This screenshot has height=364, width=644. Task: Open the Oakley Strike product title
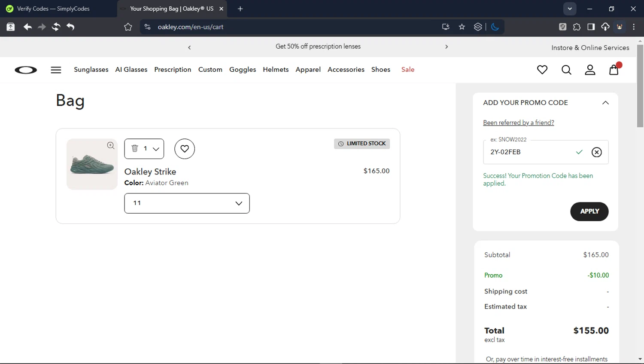pyautogui.click(x=150, y=171)
